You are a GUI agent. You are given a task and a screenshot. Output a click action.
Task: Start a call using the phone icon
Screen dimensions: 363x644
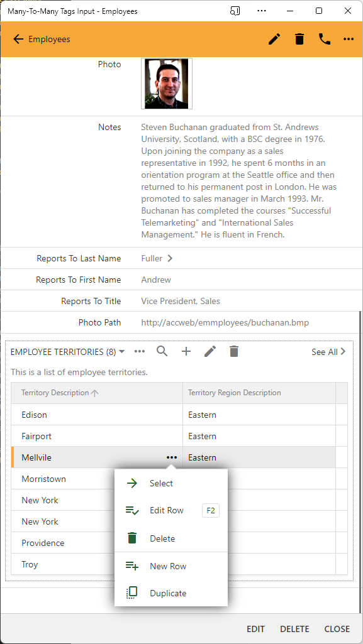coord(324,39)
